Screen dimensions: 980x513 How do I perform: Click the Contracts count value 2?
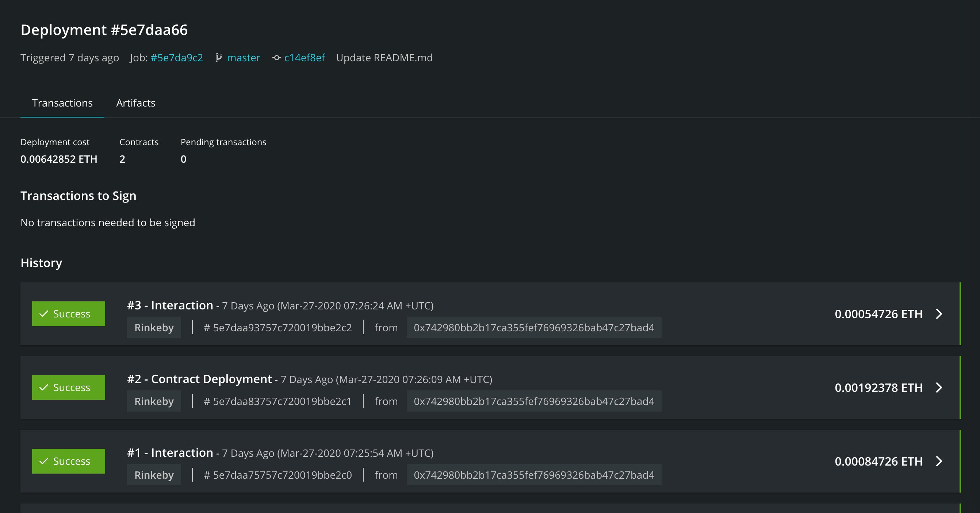click(x=122, y=159)
